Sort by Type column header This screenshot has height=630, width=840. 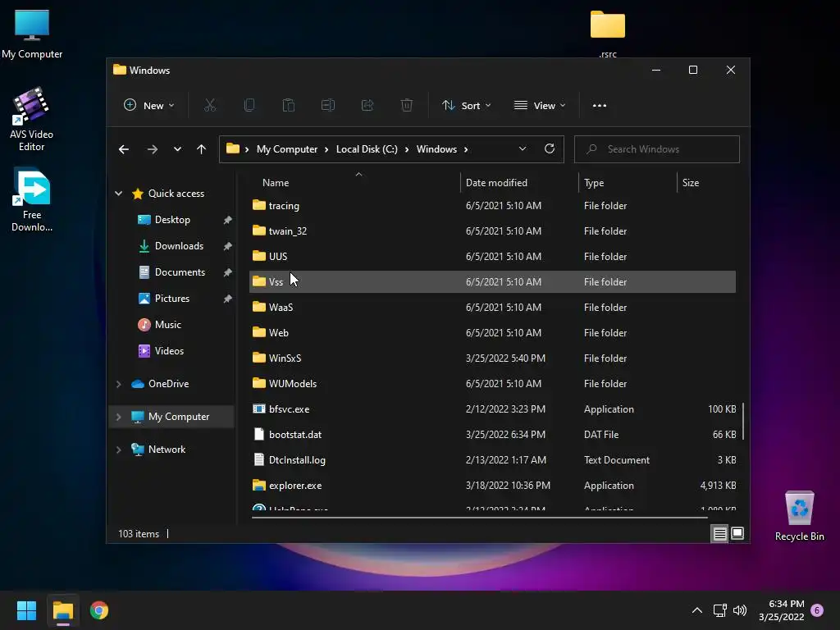pyautogui.click(x=628, y=183)
